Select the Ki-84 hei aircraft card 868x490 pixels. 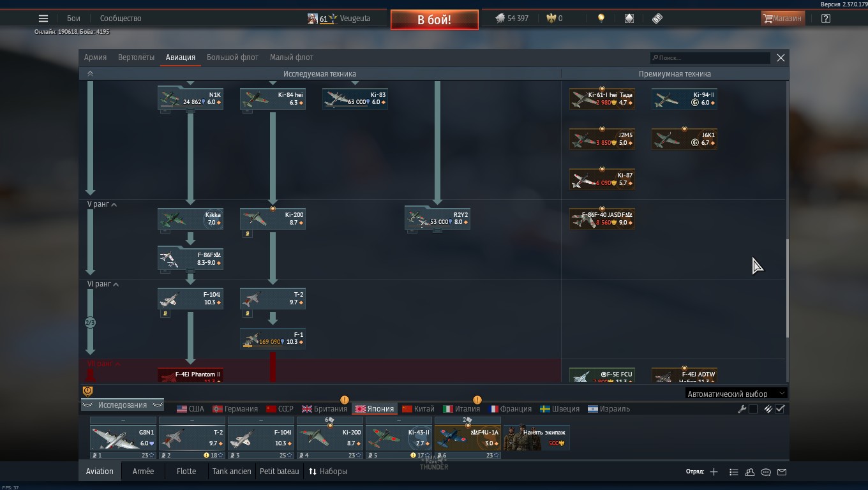[273, 98]
